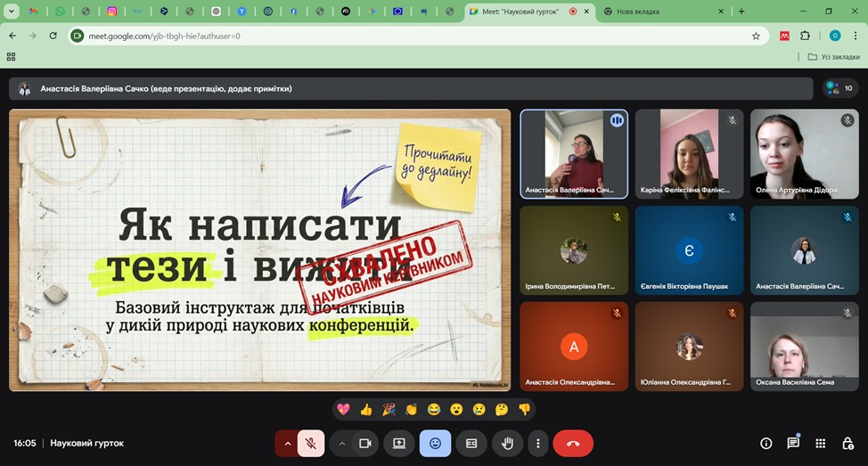View site information camera icon
868x466 pixels.
78,36
